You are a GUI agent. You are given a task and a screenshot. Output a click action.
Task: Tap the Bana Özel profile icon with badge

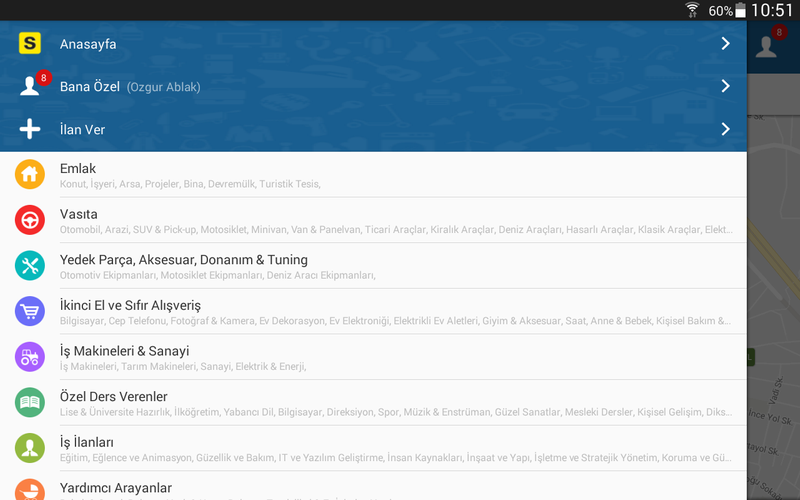[x=34, y=84]
